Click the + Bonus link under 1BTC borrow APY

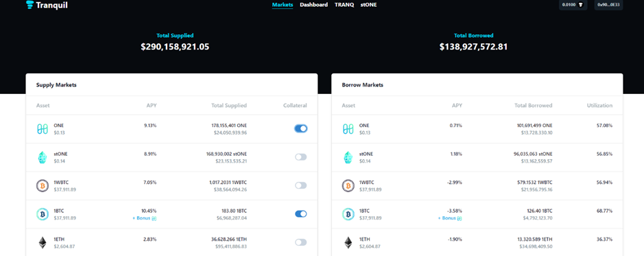(x=450, y=218)
